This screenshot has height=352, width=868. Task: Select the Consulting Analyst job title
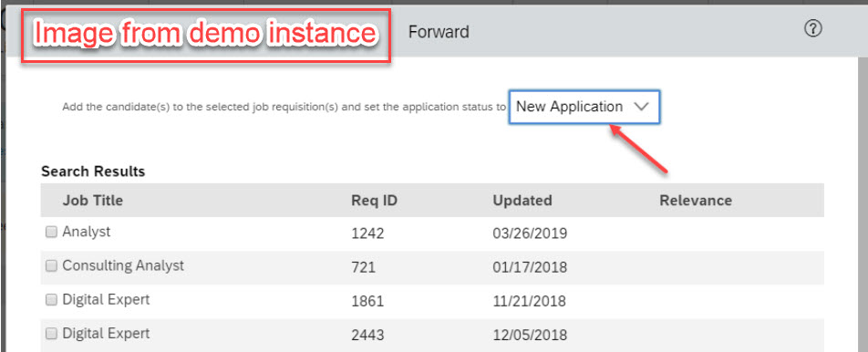[123, 265]
